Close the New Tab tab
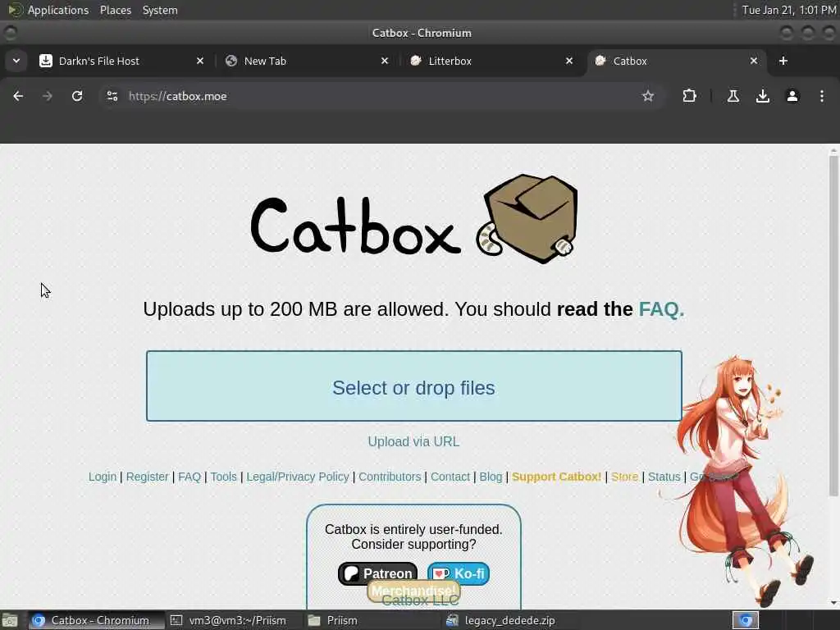This screenshot has width=840, height=630. (384, 61)
